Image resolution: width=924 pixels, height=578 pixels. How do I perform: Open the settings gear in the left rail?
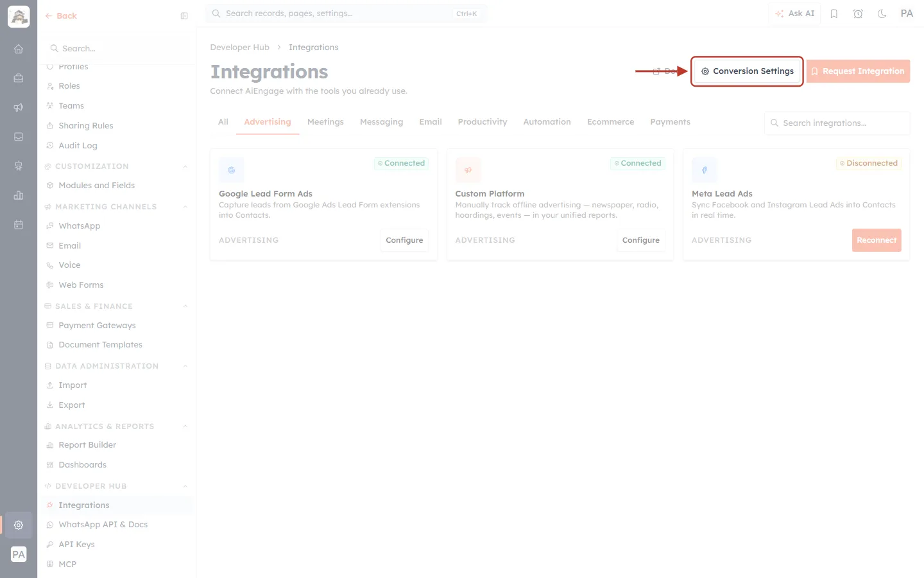click(19, 525)
